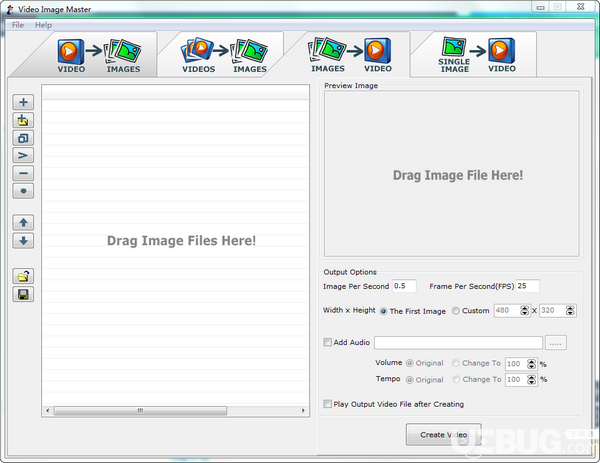Open the Help menu
The width and height of the screenshot is (600, 463).
tap(43, 25)
